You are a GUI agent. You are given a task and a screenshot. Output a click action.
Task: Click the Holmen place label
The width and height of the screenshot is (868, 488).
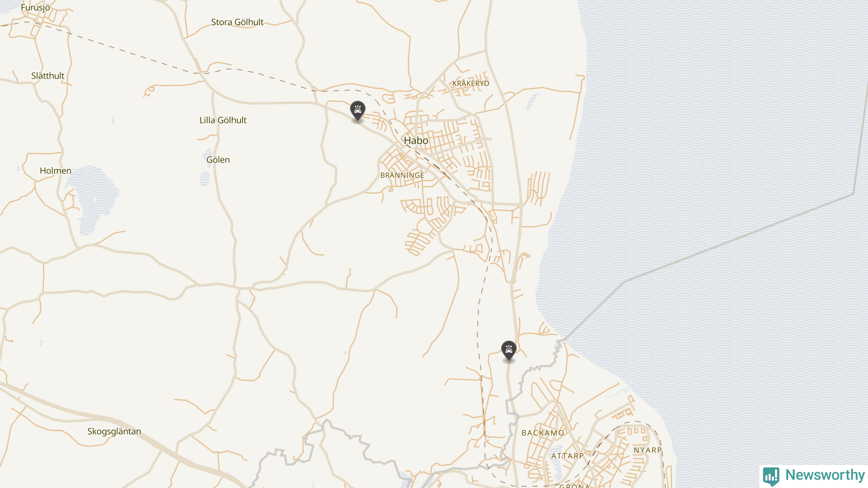pos(56,171)
